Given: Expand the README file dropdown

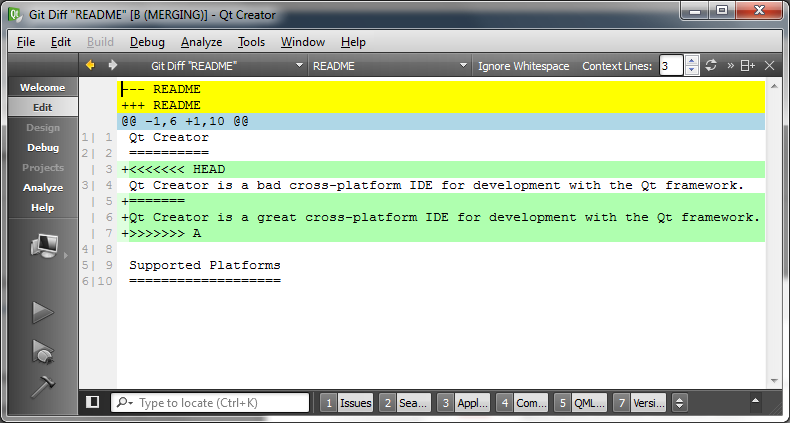Looking at the screenshot, I should pos(389,66).
